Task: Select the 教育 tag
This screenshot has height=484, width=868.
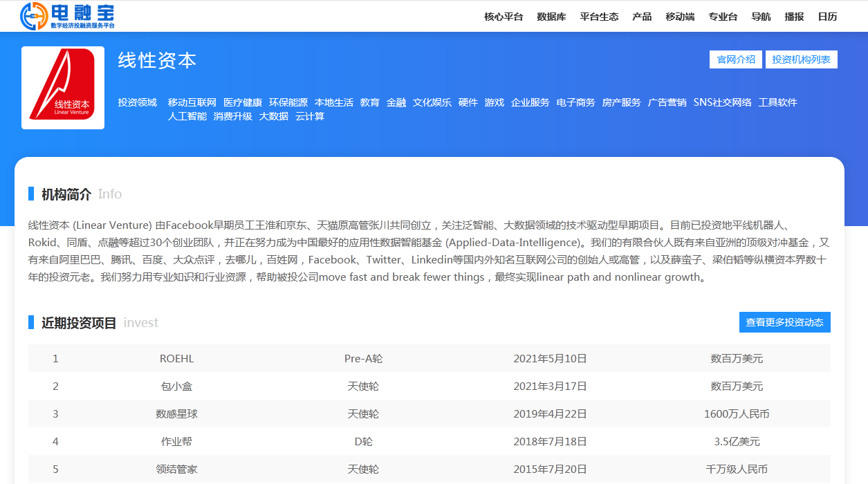Action: point(370,102)
